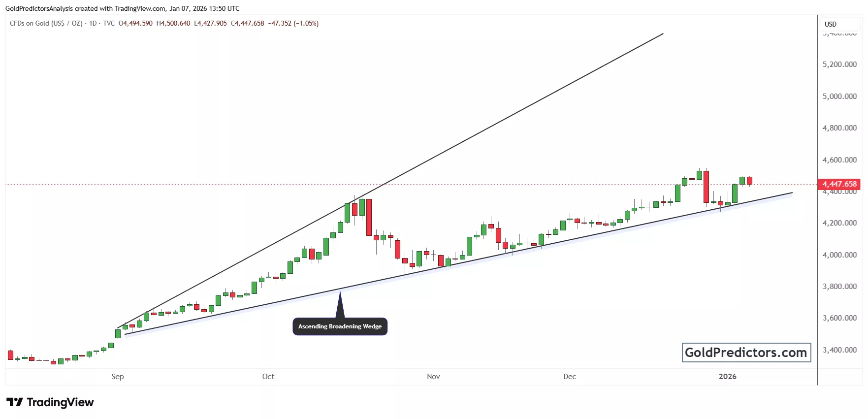Click the Sep label on time axis
This screenshot has height=419, width=868.
118,377
